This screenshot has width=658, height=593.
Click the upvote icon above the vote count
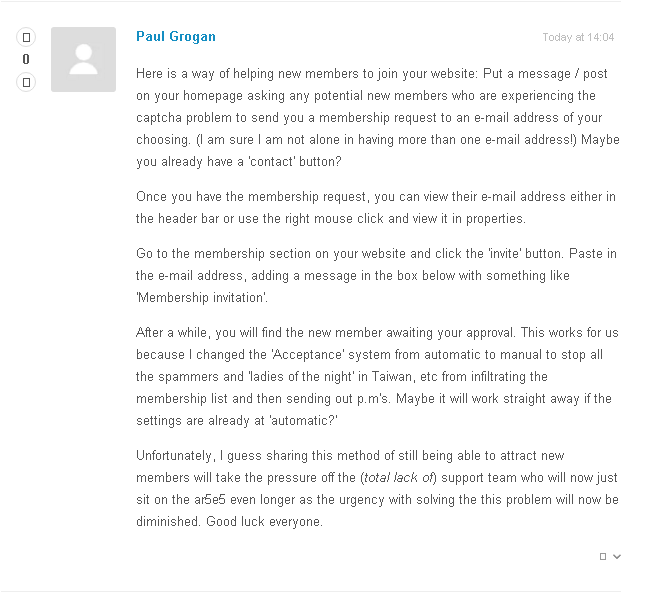[26, 37]
